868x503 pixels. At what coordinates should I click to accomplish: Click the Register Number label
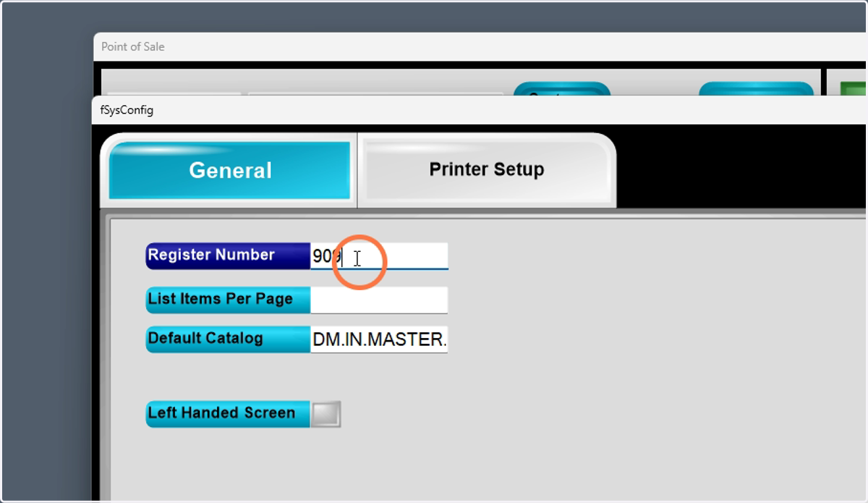(x=229, y=256)
